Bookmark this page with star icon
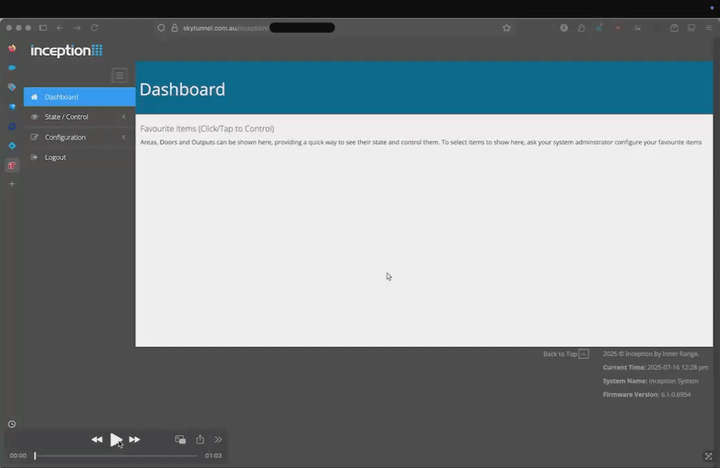This screenshot has width=720, height=468. coord(506,28)
